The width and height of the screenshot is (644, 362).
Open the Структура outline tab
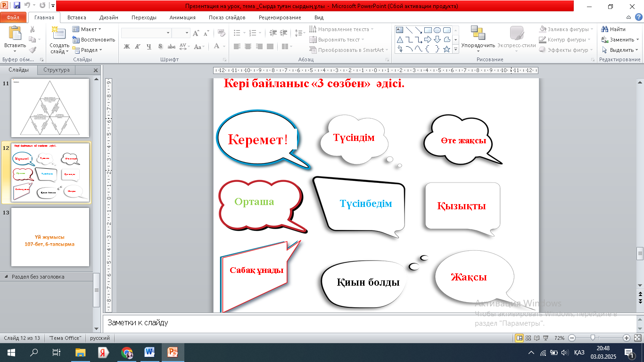(56, 70)
